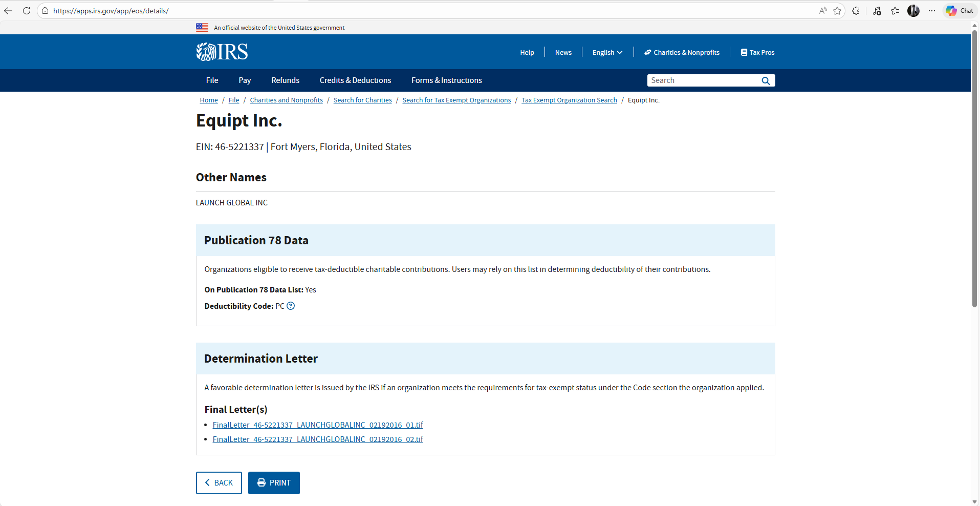Open Charities & Nonprofits header link
Viewport: 980px width, 506px height.
click(x=682, y=52)
